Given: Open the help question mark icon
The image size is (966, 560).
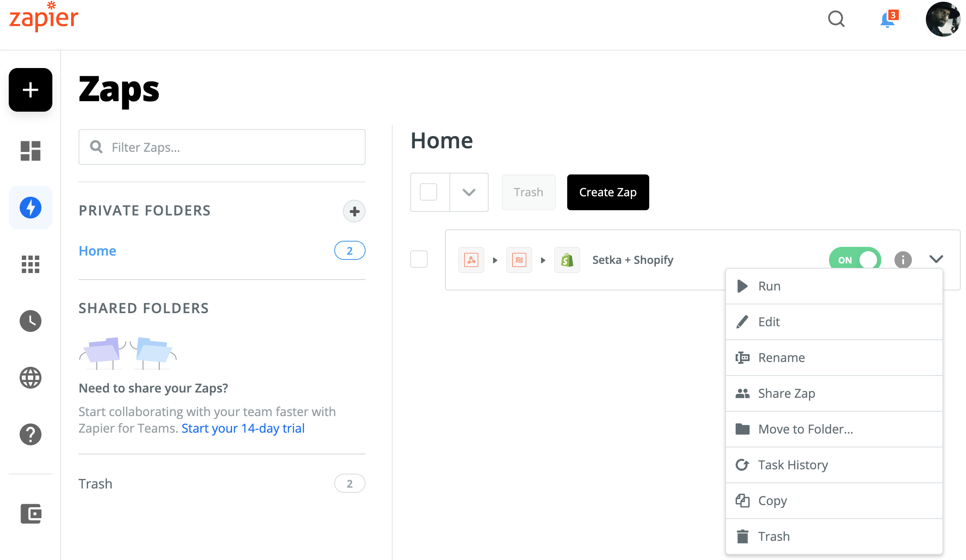Looking at the screenshot, I should 31,434.
